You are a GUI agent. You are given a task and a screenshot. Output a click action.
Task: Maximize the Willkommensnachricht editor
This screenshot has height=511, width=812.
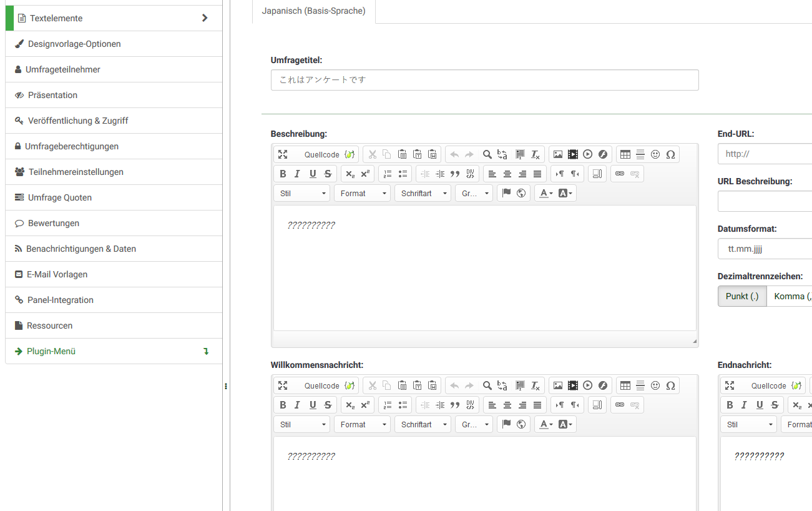tap(283, 385)
